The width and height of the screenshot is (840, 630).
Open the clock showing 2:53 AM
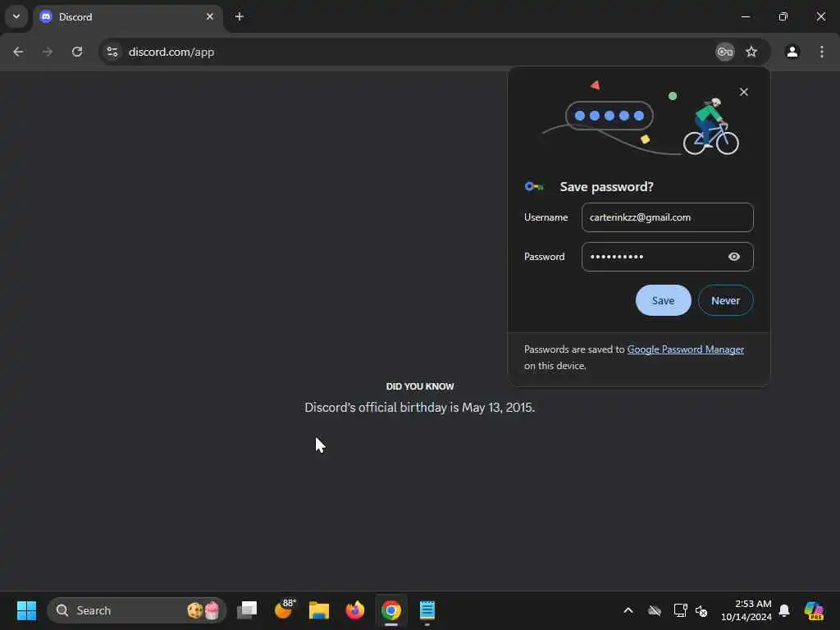[x=746, y=610]
